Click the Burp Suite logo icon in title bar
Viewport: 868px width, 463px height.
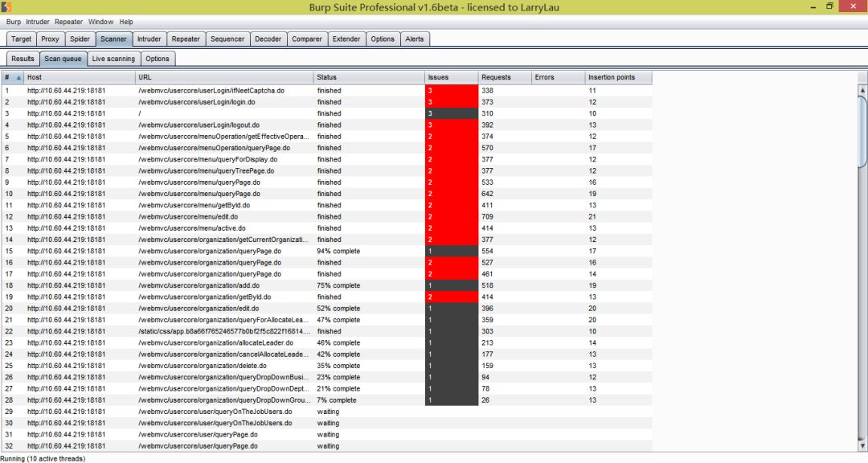click(x=6, y=7)
